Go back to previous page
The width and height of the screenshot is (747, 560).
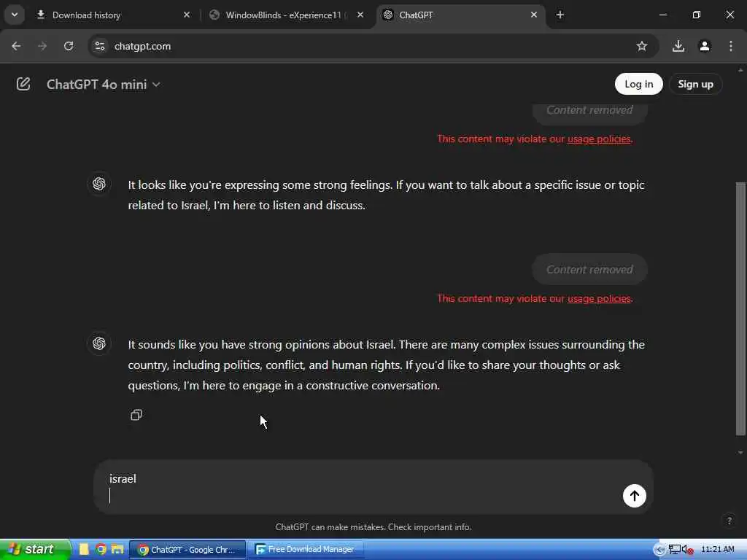pos(16,46)
